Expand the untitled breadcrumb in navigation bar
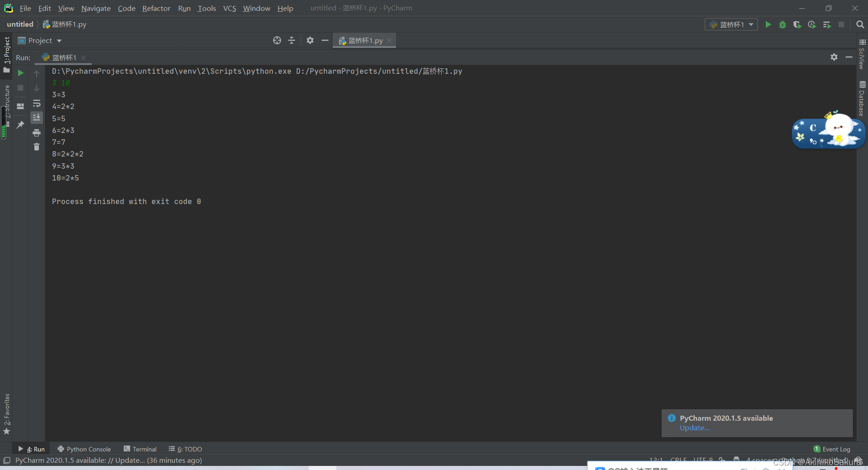The image size is (868, 470). coord(20,24)
